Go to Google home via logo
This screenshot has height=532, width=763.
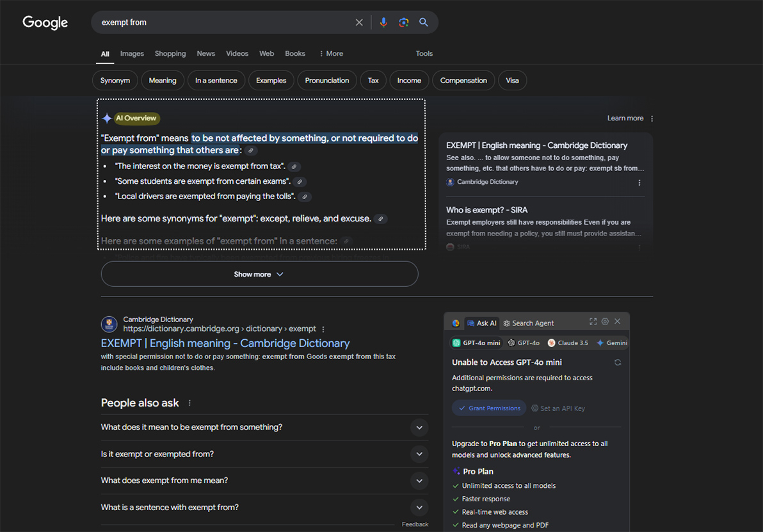[45, 22]
